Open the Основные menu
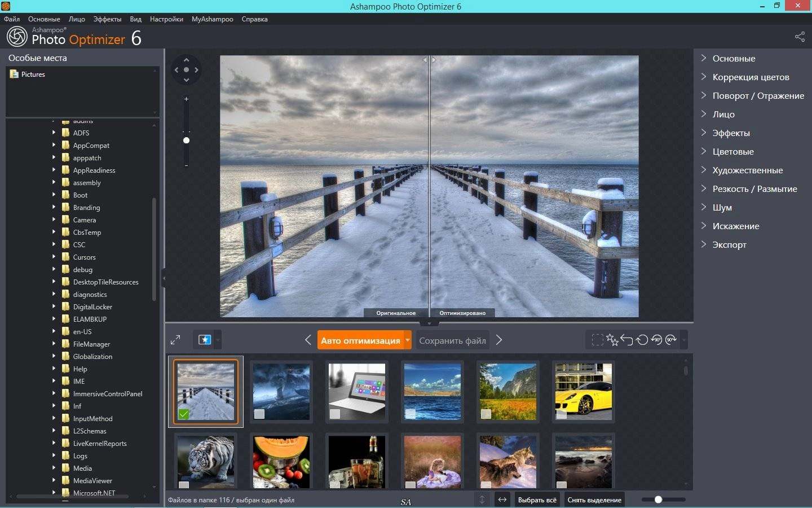 pos(44,19)
